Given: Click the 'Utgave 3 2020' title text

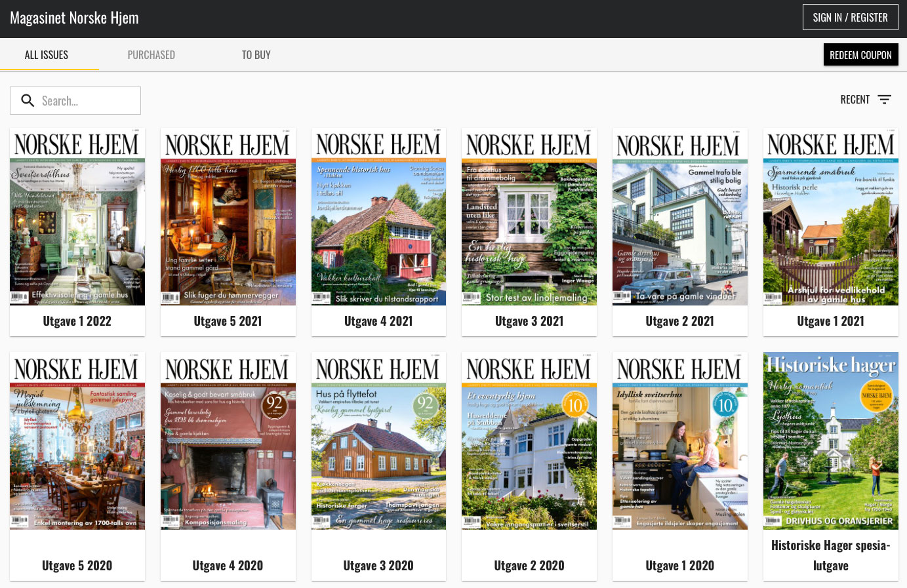Looking at the screenshot, I should (378, 566).
